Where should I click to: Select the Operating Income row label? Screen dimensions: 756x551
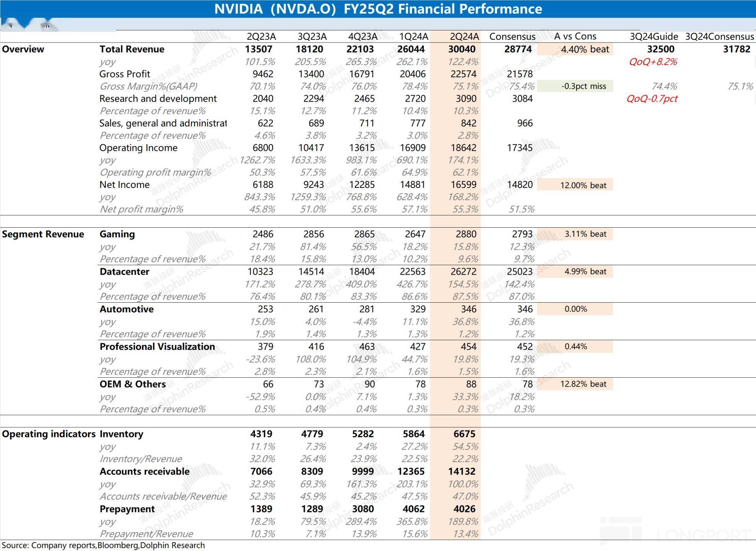[138, 148]
